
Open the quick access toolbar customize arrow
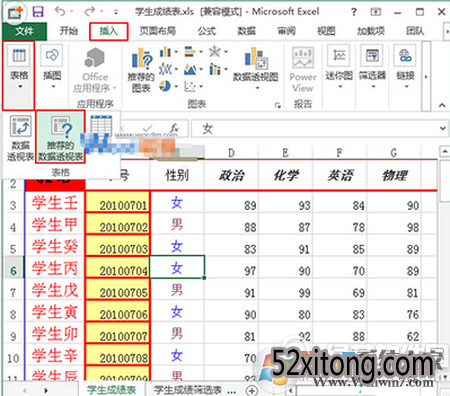116,13
